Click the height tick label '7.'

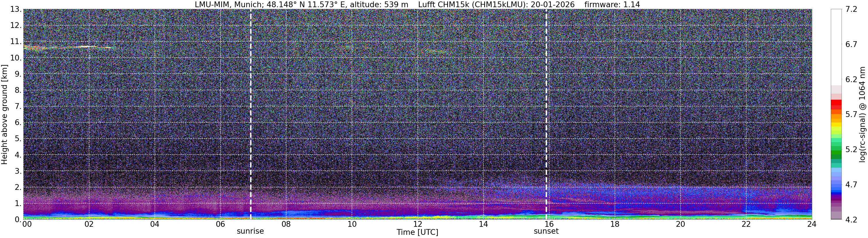pyautogui.click(x=18, y=106)
